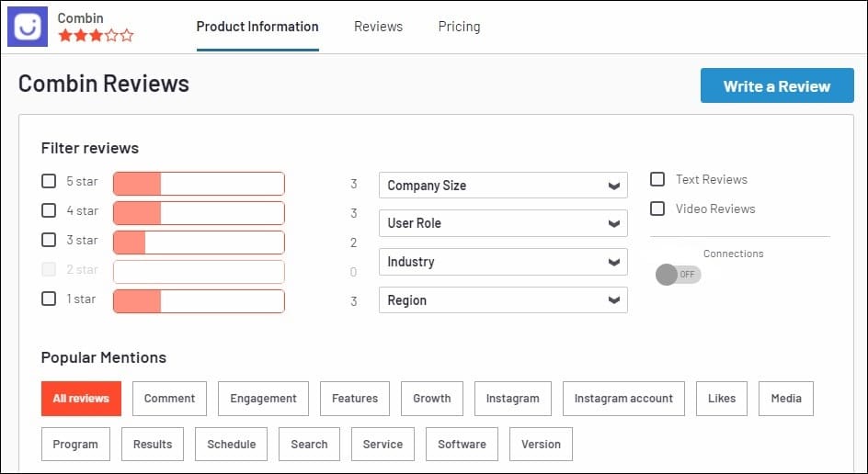Screen dimensions: 868x474
Task: Expand the Region dropdown arrow
Action: [613, 300]
